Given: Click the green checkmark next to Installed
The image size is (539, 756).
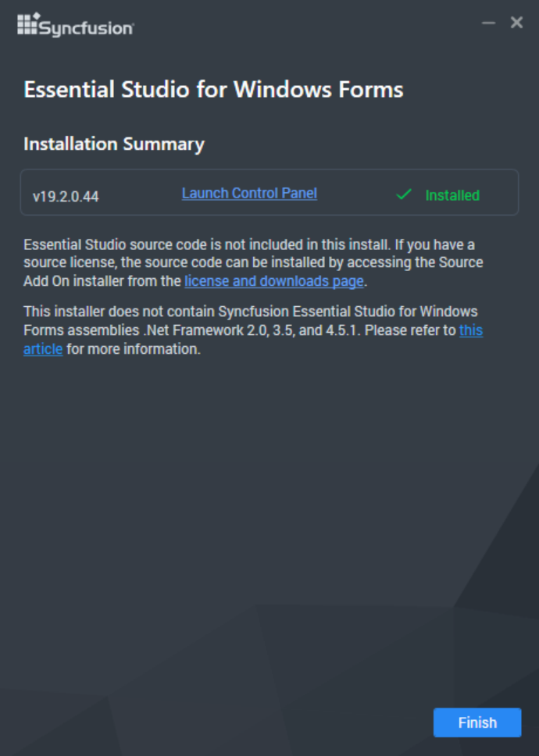Looking at the screenshot, I should [403, 193].
